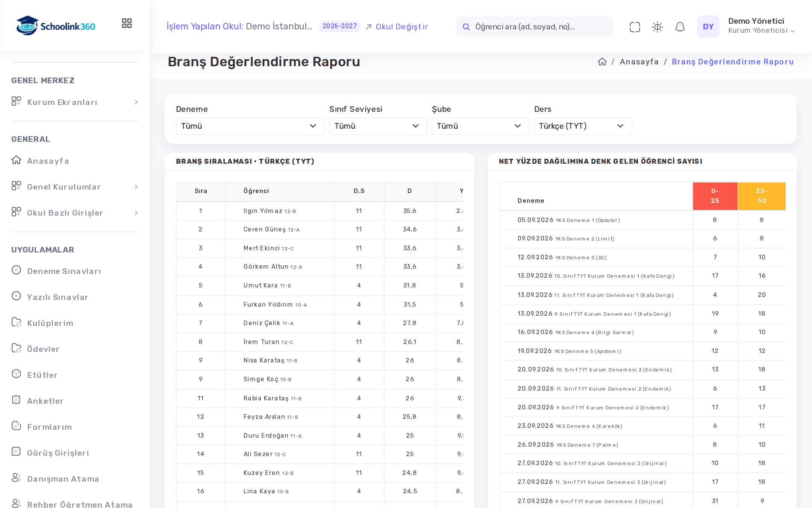Click the home icon in breadcrumb
Screen dimensions: 812x508
click(x=602, y=62)
